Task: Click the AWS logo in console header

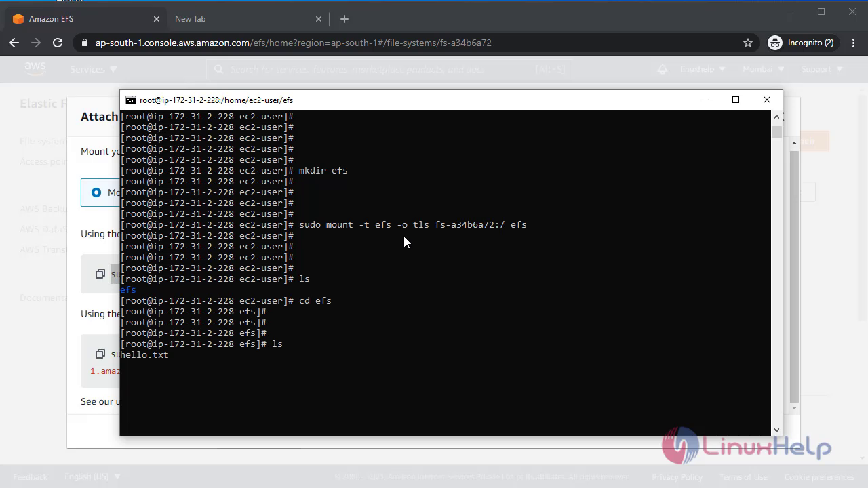Action: [x=35, y=68]
